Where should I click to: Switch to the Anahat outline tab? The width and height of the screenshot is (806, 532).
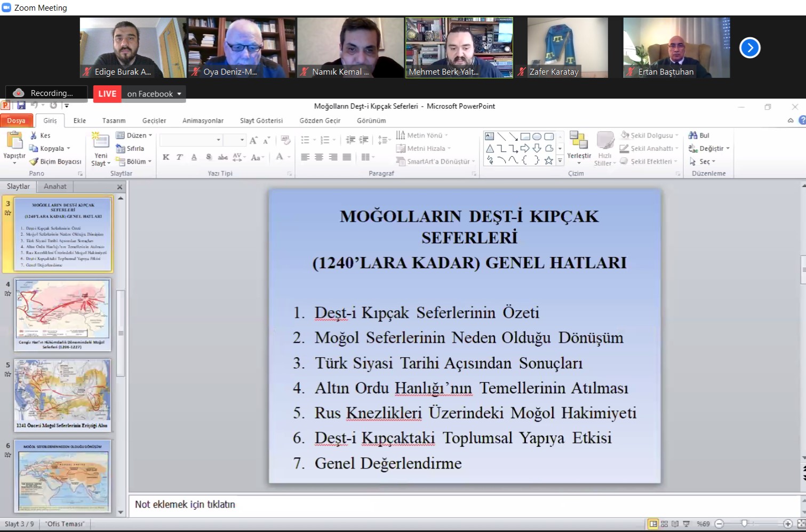pos(55,187)
